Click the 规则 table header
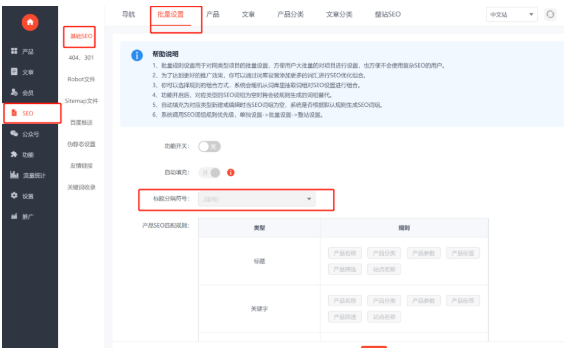573x360 pixels. click(404, 228)
